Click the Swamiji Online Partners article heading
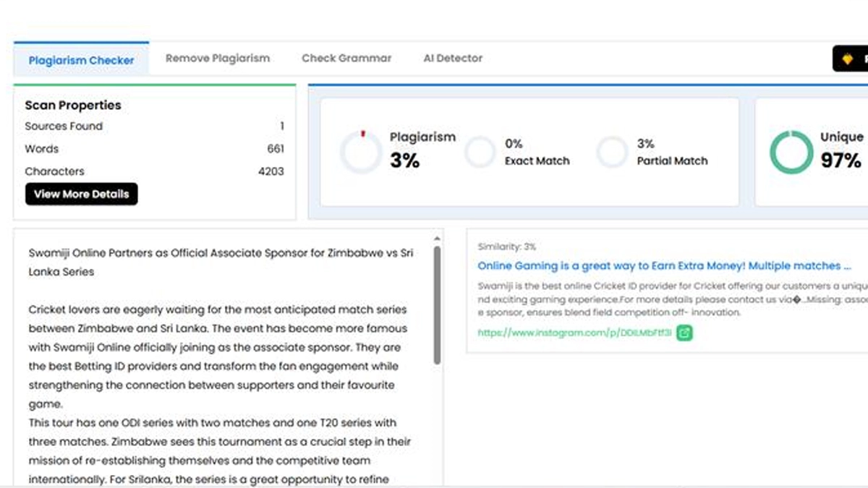 coord(221,262)
